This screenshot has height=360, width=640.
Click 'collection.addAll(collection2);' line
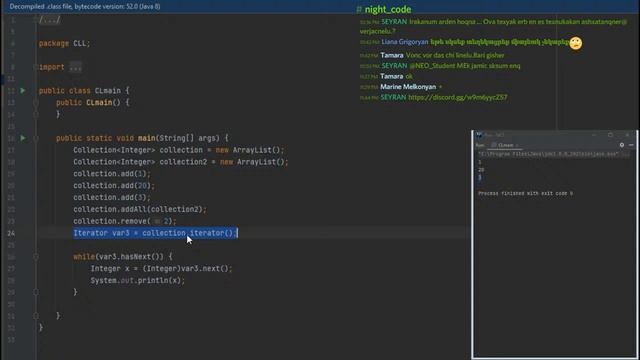(x=140, y=209)
